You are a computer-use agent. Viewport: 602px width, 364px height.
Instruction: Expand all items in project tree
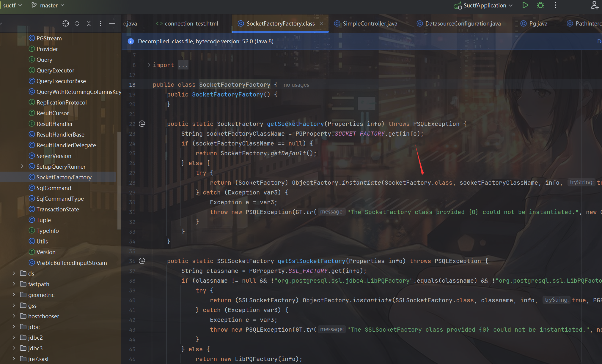[77, 23]
